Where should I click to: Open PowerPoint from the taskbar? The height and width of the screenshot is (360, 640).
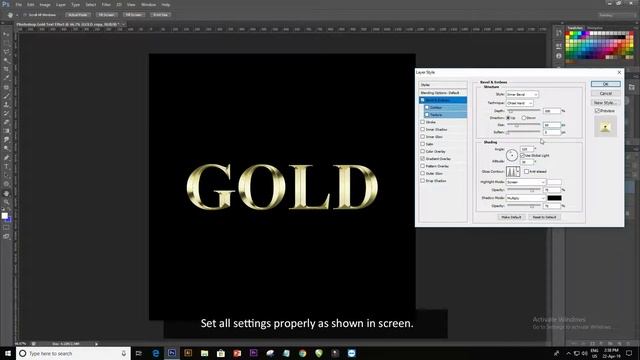pos(237,353)
